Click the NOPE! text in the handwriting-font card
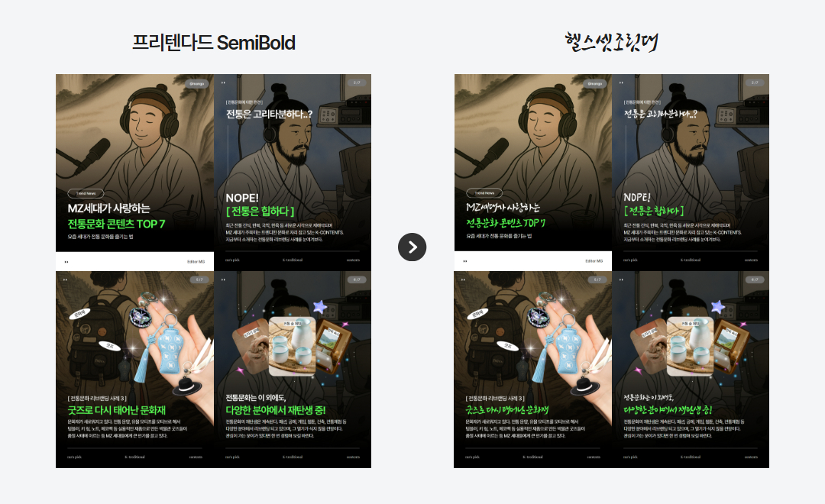The width and height of the screenshot is (825, 504). pos(636,197)
